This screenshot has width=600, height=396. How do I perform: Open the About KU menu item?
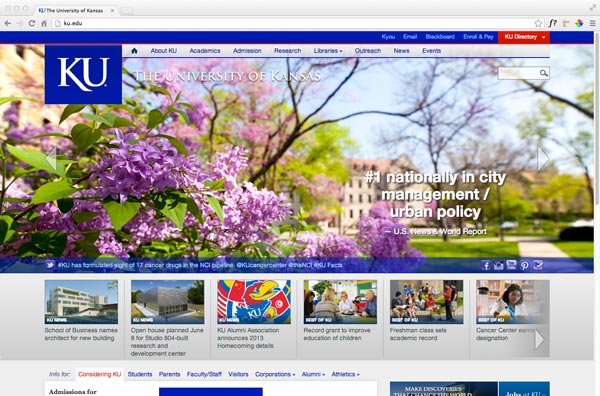tap(163, 51)
